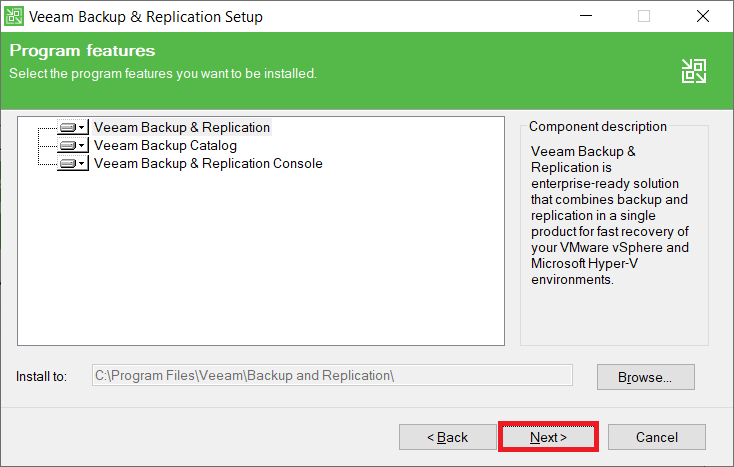The width and height of the screenshot is (734, 467).
Task: Click the Program features heading
Action: click(x=82, y=51)
